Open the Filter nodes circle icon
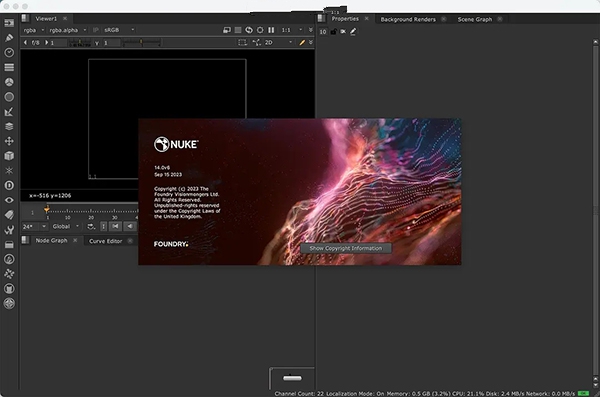 [x=9, y=97]
